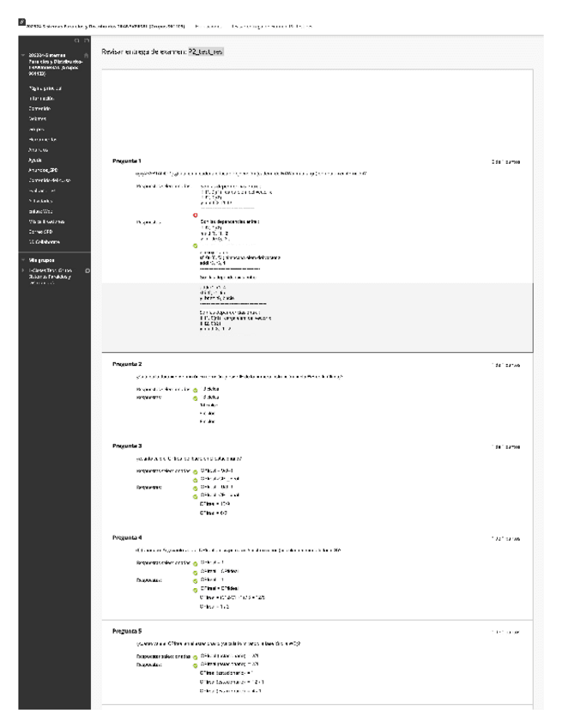Viewport: 562px width, 728px height.
Task: Click the green check in Pregunta 5 Respuestas row
Action: coord(196,665)
